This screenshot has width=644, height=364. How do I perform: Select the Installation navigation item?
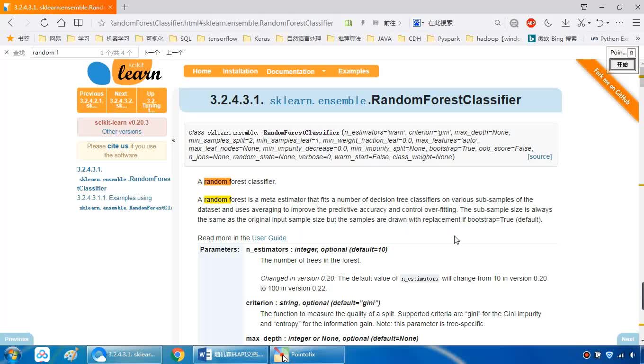click(x=240, y=71)
